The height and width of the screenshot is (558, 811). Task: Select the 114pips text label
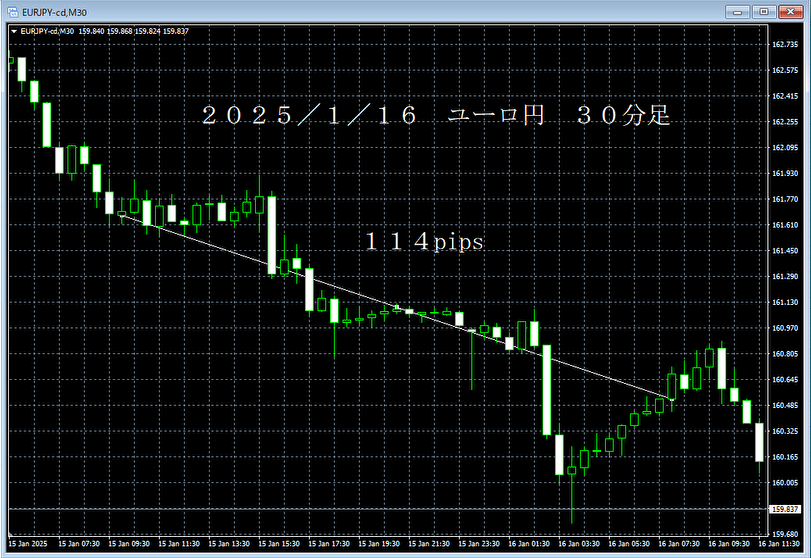tap(424, 242)
